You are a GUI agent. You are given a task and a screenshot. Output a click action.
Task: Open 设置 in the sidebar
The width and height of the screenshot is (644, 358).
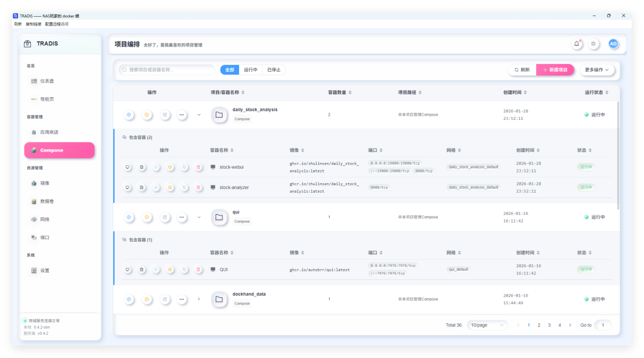[60, 270]
